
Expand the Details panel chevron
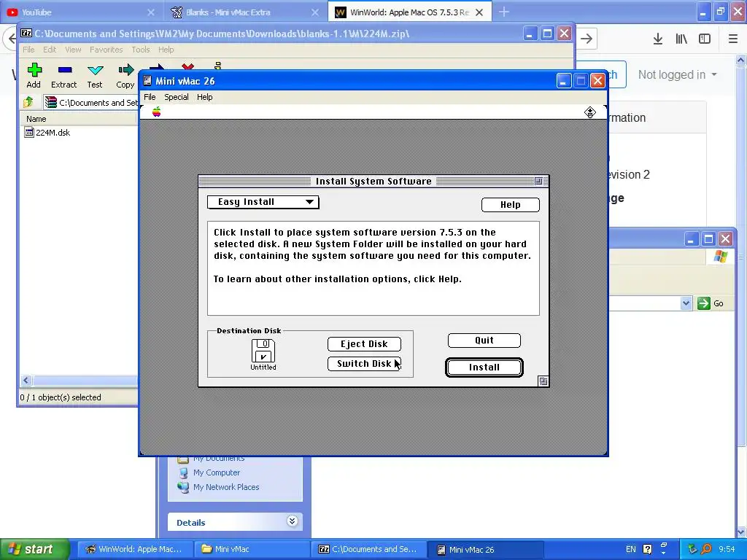click(x=292, y=521)
